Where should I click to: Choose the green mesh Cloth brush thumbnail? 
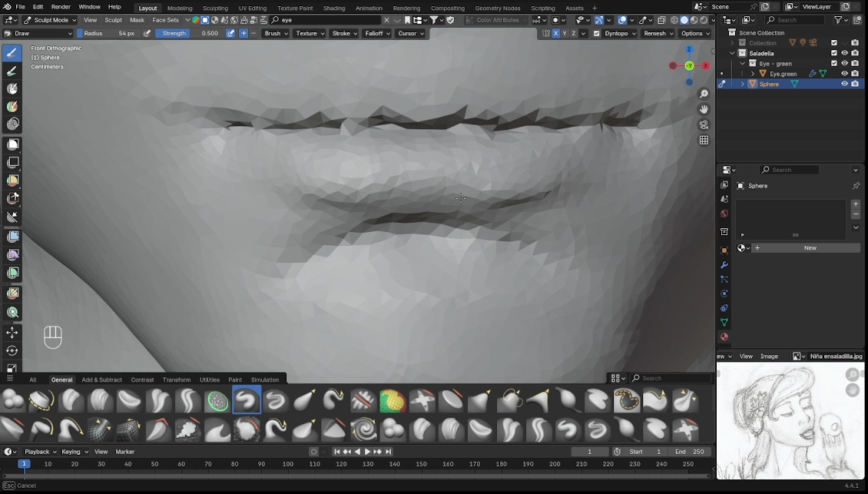point(217,400)
